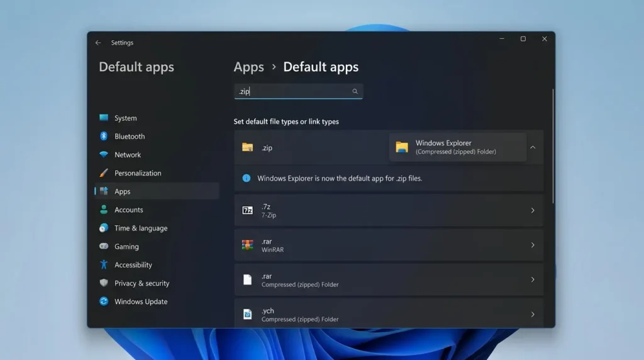Viewport: 644px width, 360px height.
Task: Click Set default file types heading
Action: 286,121
